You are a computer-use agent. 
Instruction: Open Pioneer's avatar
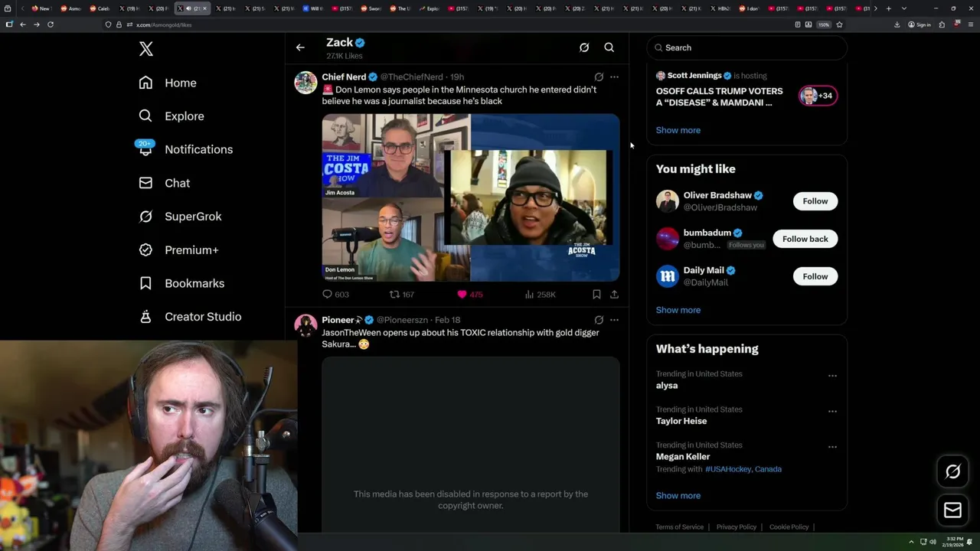coord(305,325)
